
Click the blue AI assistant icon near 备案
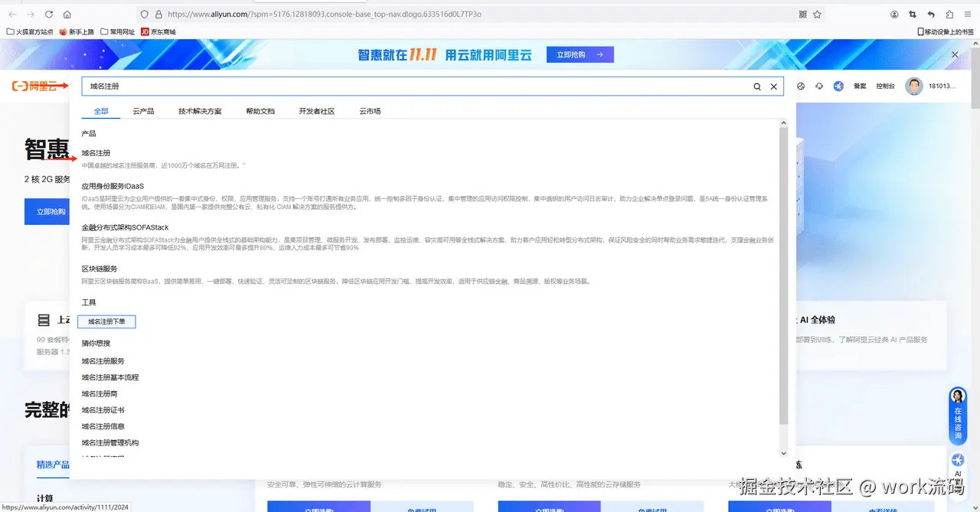[x=840, y=86]
